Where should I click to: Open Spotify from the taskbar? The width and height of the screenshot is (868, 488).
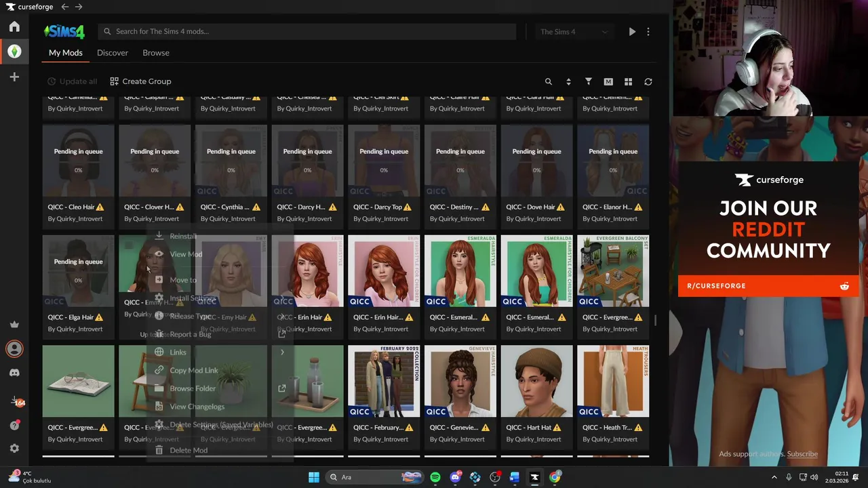pyautogui.click(x=435, y=477)
